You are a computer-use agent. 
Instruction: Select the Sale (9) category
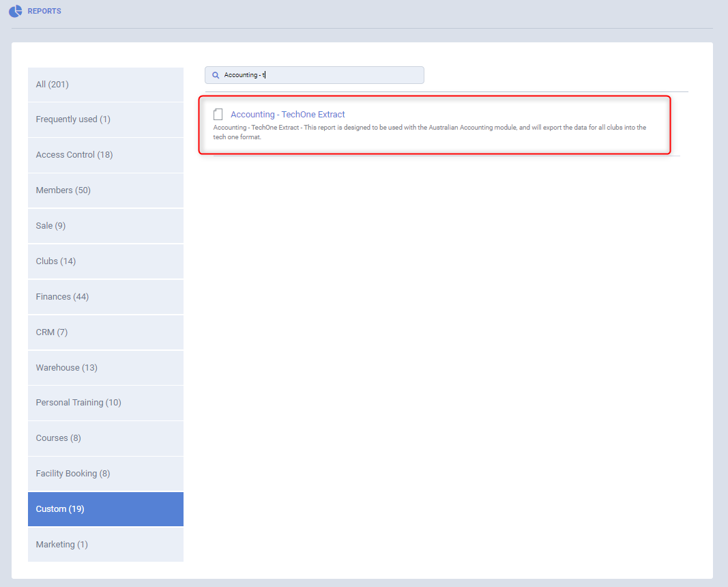click(x=105, y=226)
